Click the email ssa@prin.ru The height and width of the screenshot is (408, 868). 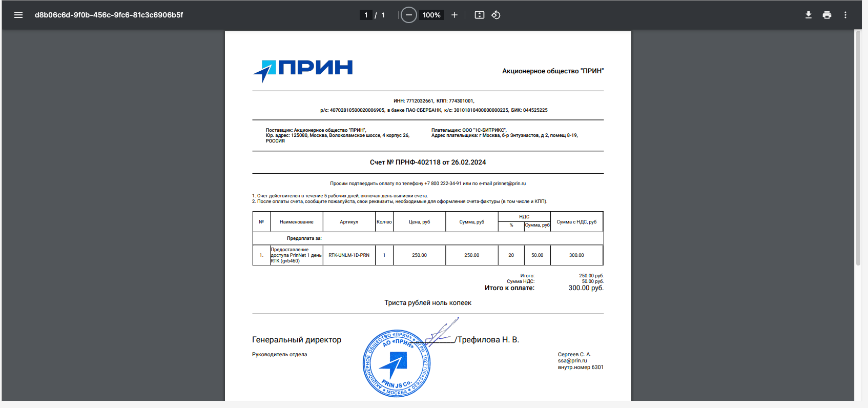coord(572,361)
